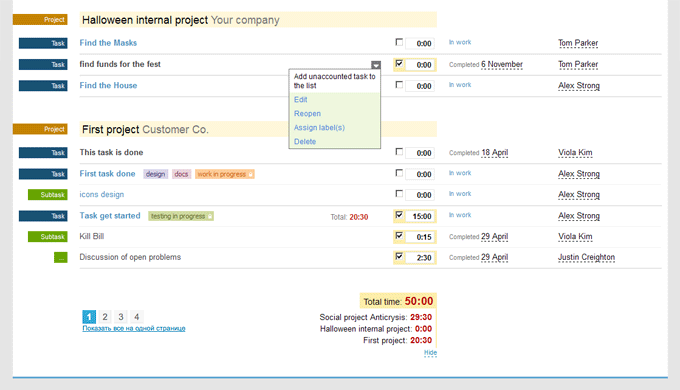Viewport: 680px width, 390px height.
Task: Collapse the dropdown arrow on find funds task
Action: tap(376, 65)
